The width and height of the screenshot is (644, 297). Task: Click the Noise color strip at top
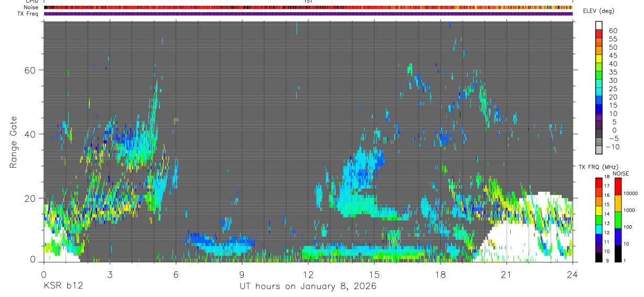coord(308,8)
